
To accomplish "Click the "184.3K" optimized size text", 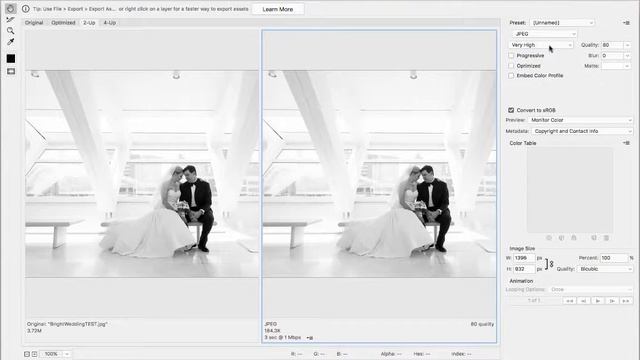I will pos(272,331).
